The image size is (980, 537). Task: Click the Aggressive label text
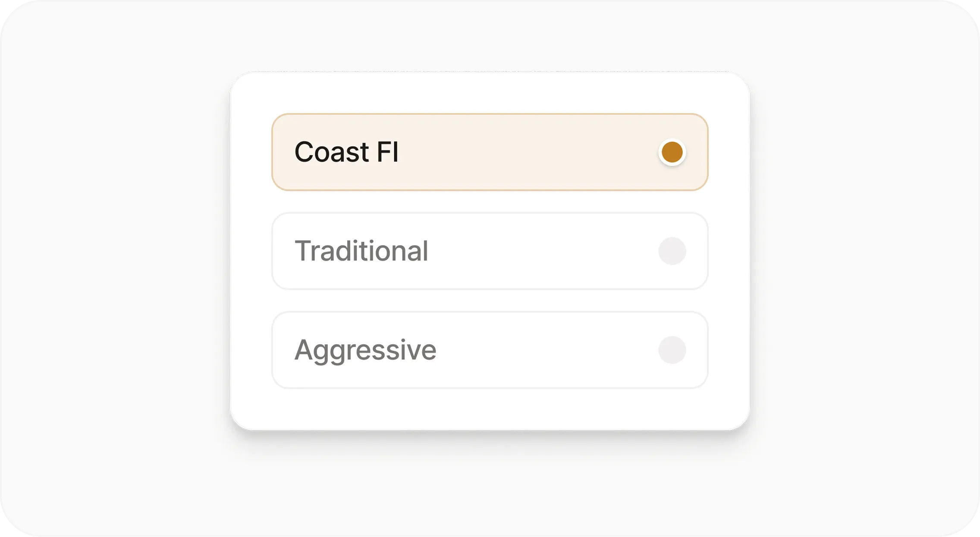364,349
